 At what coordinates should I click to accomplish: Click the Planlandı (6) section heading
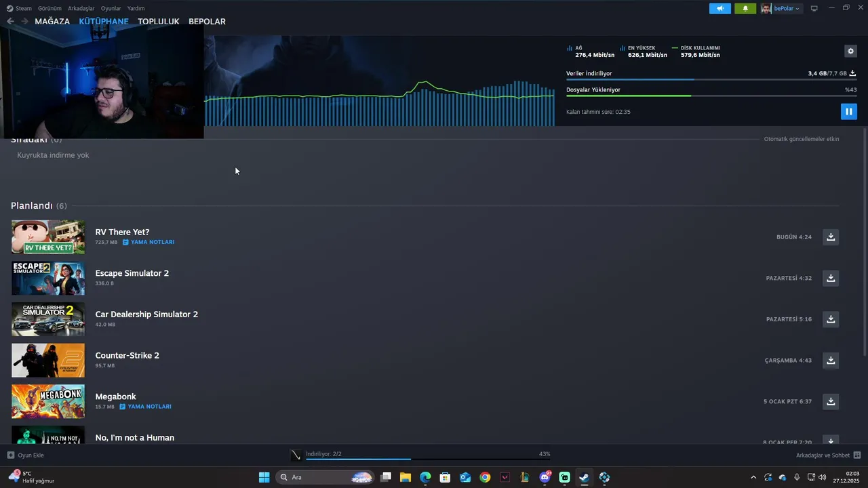click(39, 205)
